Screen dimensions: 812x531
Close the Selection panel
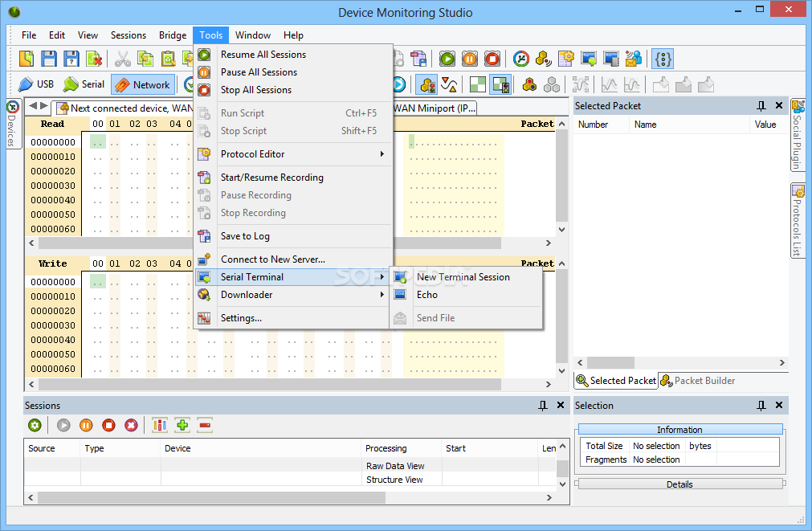tap(779, 405)
